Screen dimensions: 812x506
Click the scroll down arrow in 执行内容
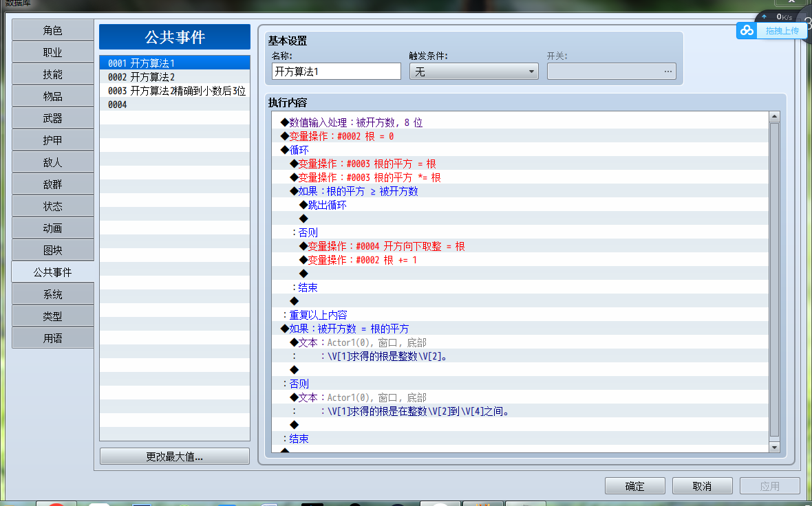tap(774, 447)
